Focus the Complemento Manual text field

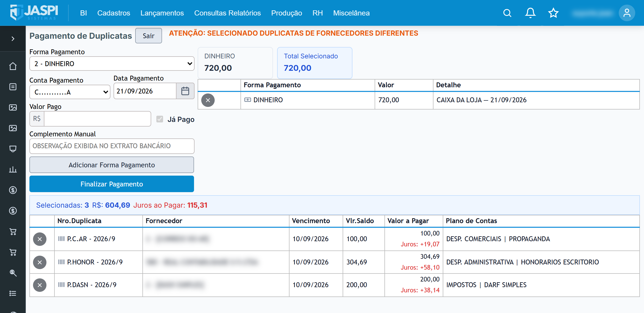click(112, 146)
